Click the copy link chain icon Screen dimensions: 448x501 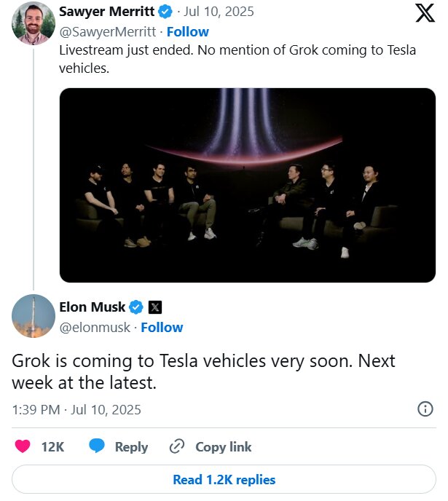[177, 446]
